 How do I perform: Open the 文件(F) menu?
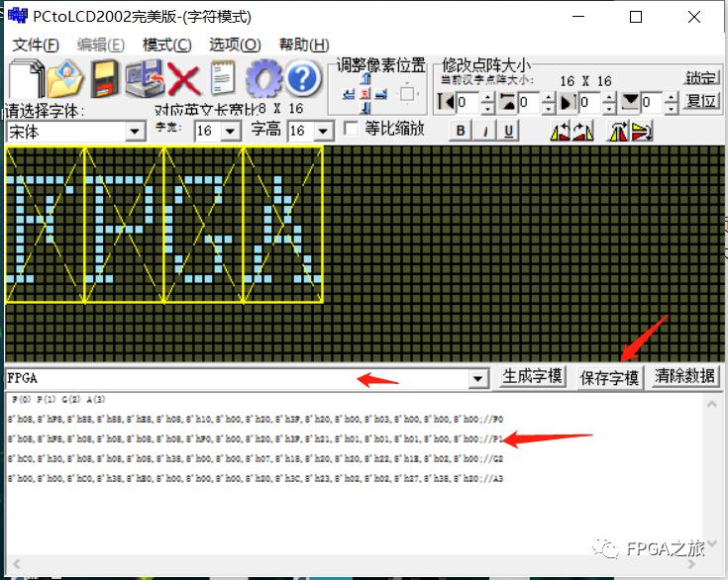[x=36, y=45]
